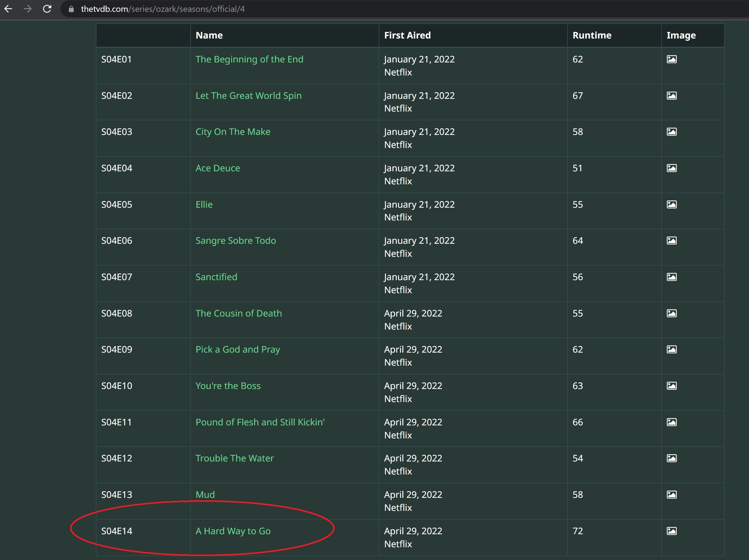Open image icon for S04E04 row
Image resolution: width=749 pixels, height=560 pixels.
(x=671, y=168)
